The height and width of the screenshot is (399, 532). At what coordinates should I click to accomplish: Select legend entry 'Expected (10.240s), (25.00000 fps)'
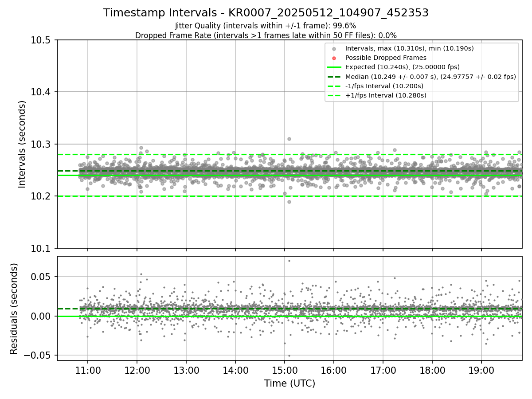(403, 67)
